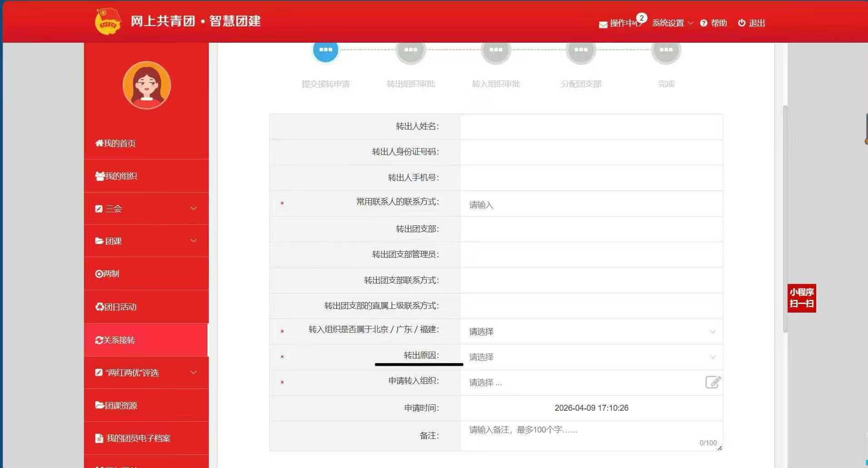The image size is (868, 468).
Task: Click the 帮助 question mark icon
Action: (704, 23)
